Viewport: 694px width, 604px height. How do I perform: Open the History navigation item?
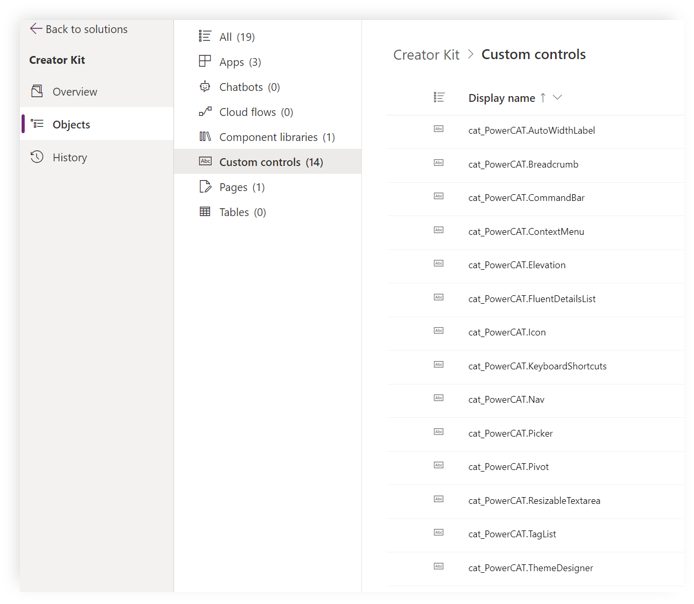96,157
